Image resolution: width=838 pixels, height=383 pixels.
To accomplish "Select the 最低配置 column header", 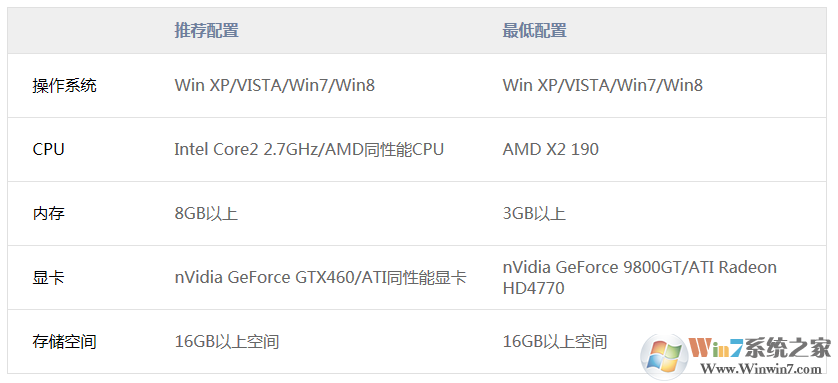I will pyautogui.click(x=534, y=30).
